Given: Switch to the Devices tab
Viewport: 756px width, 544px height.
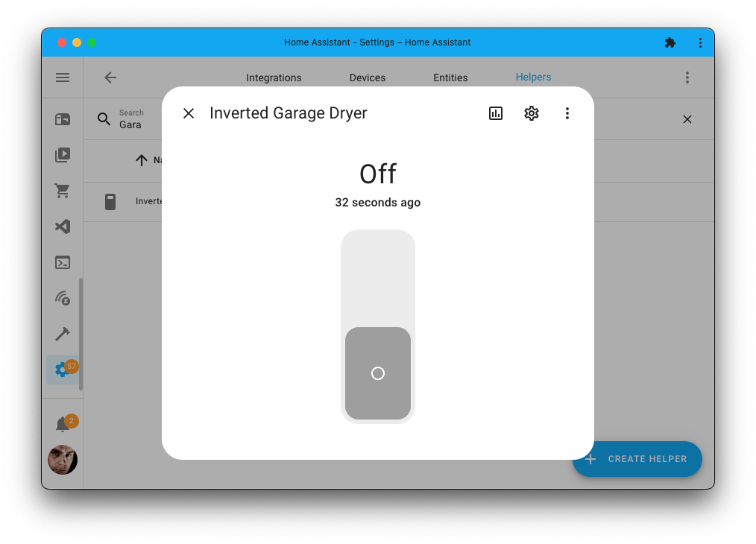Looking at the screenshot, I should (x=367, y=77).
